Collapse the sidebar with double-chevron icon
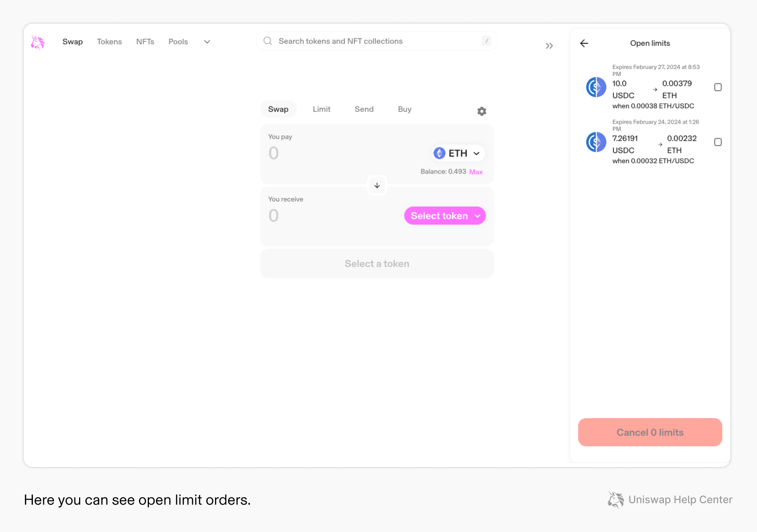Viewport: 757px width, 532px height. 549,46
